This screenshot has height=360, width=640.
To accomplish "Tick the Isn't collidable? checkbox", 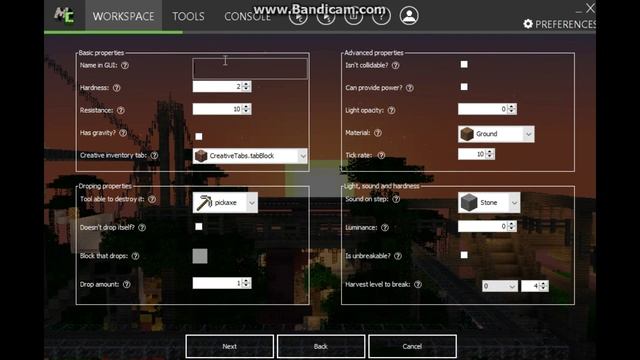I will click(x=464, y=64).
